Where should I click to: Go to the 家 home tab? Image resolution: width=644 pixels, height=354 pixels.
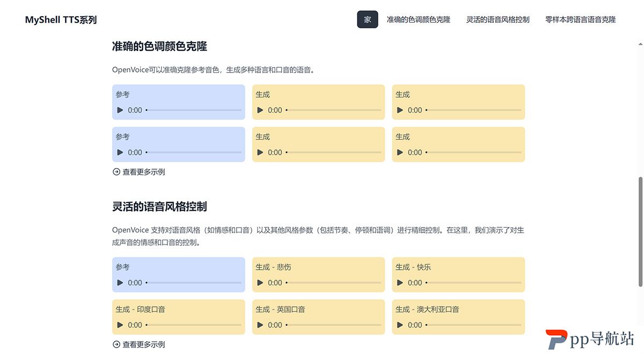pyautogui.click(x=368, y=19)
